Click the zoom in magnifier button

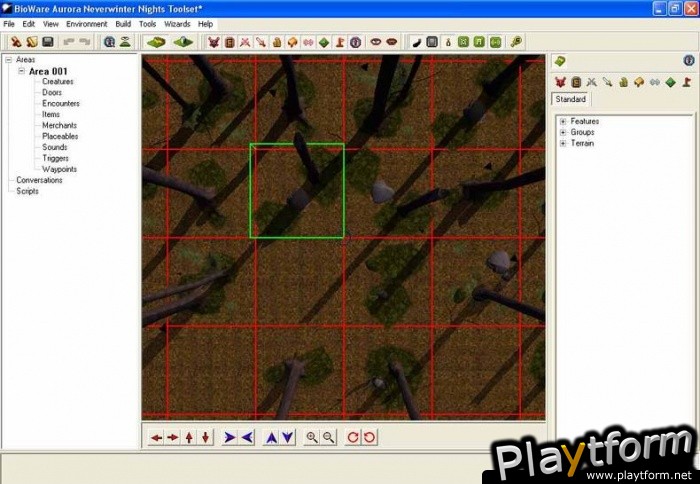pos(312,438)
